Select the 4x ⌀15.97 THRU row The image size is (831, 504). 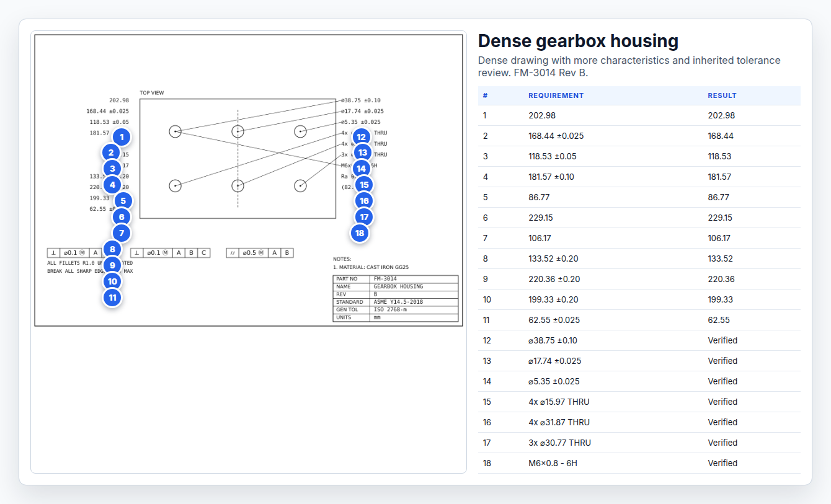pos(639,402)
